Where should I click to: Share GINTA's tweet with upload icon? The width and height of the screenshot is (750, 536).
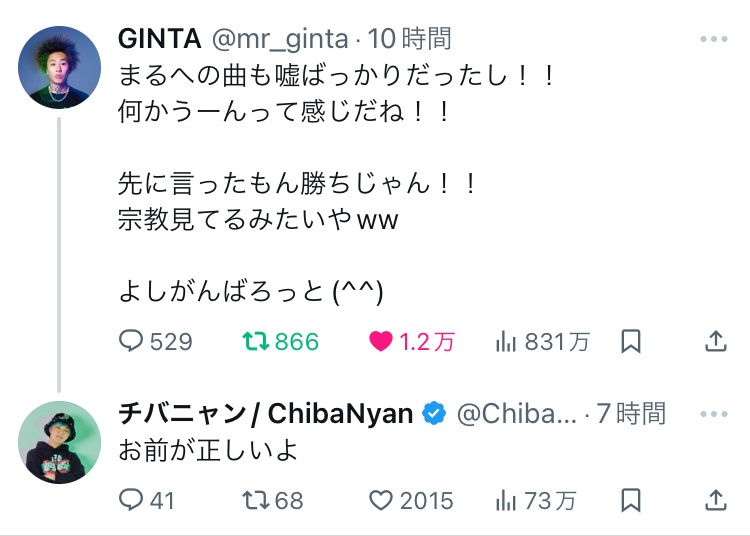tap(716, 341)
